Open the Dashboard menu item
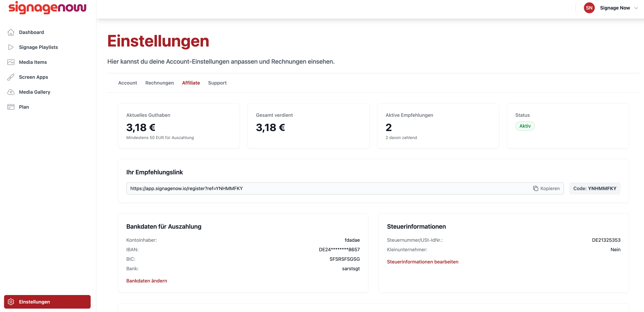The image size is (644, 312). tap(47, 32)
